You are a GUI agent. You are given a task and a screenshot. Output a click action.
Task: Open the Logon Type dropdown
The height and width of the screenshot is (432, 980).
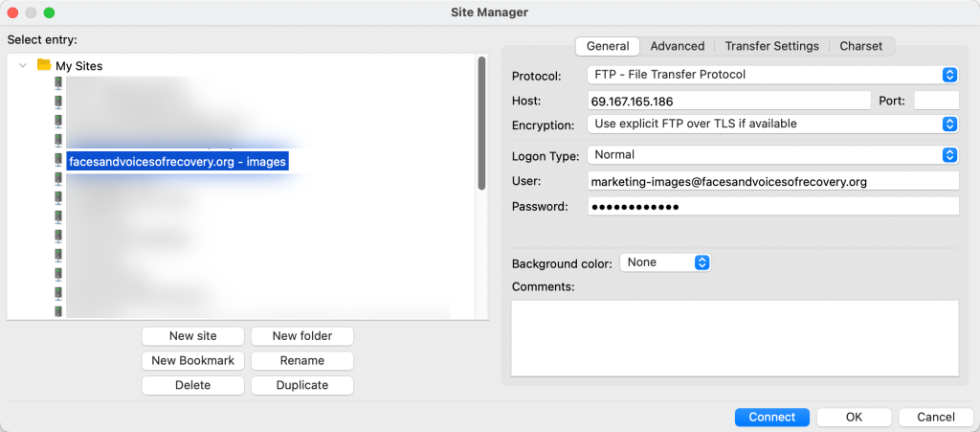[x=773, y=154]
